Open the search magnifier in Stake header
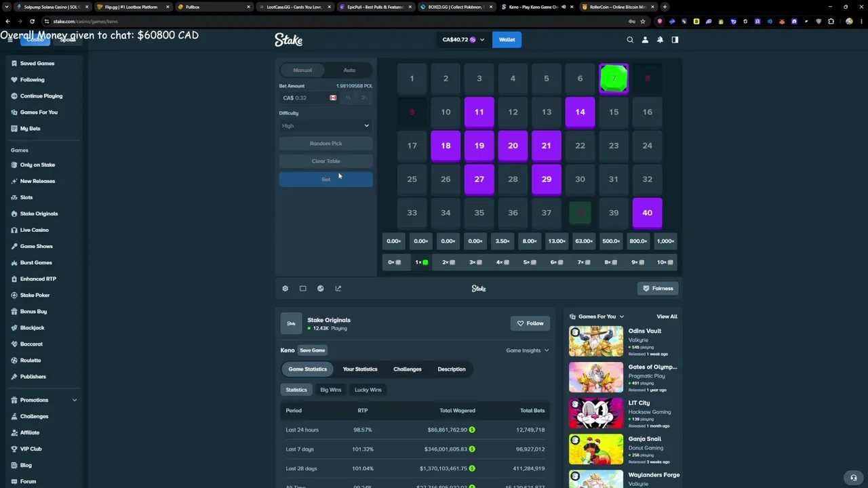The image size is (868, 488). click(x=630, y=40)
